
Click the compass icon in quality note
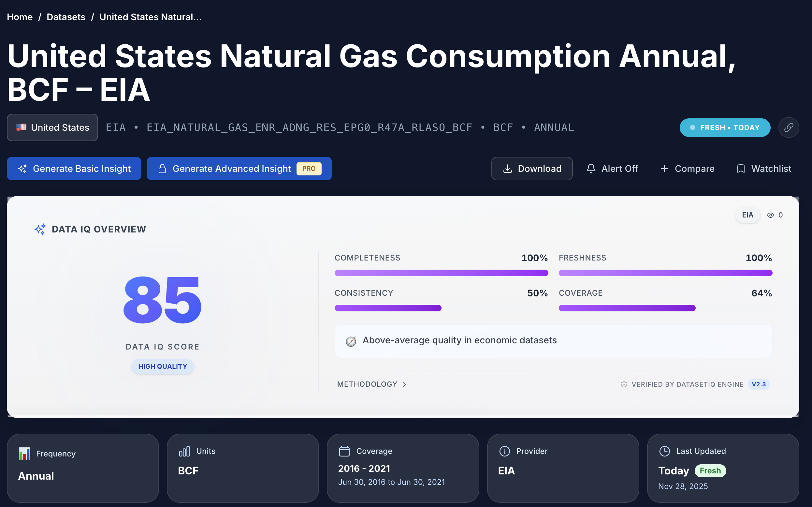click(351, 341)
